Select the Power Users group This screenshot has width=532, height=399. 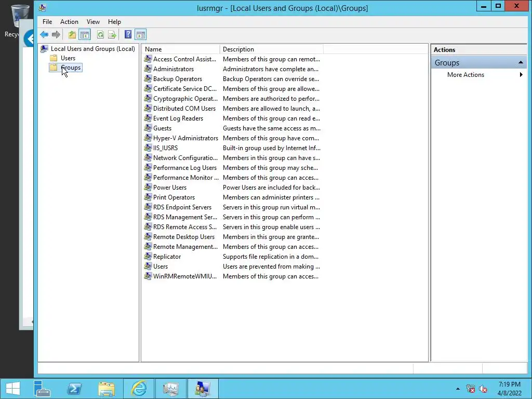pos(170,187)
